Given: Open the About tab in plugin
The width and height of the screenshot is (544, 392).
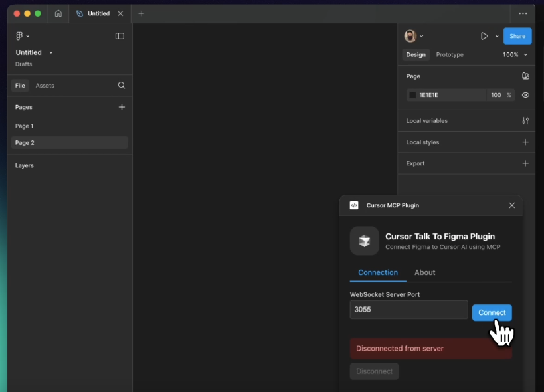Looking at the screenshot, I should (x=424, y=272).
